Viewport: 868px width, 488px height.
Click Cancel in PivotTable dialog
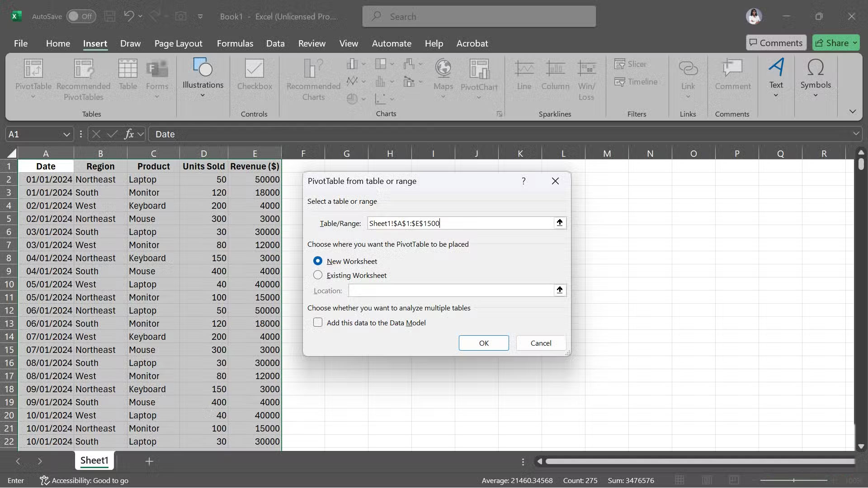tap(541, 343)
